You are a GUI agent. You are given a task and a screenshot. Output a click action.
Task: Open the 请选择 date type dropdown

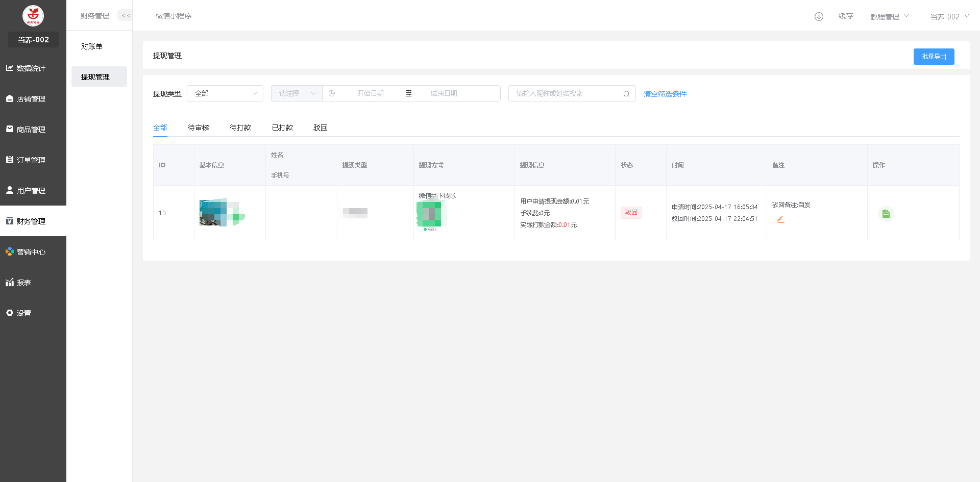[297, 94]
